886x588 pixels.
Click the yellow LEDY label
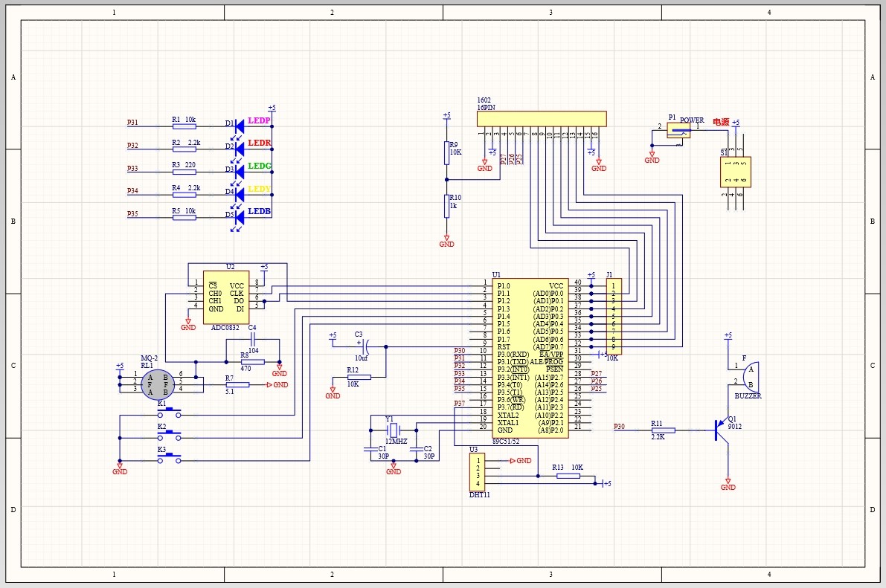tap(260, 189)
